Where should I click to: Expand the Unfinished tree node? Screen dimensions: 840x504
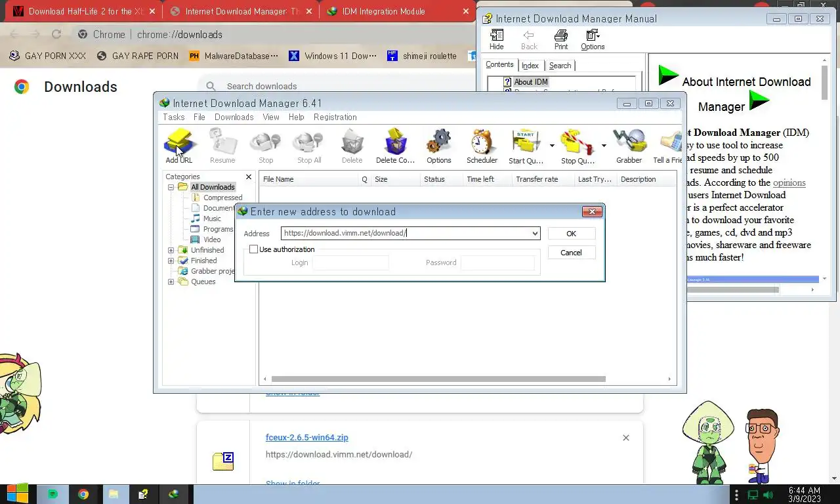pos(171,250)
